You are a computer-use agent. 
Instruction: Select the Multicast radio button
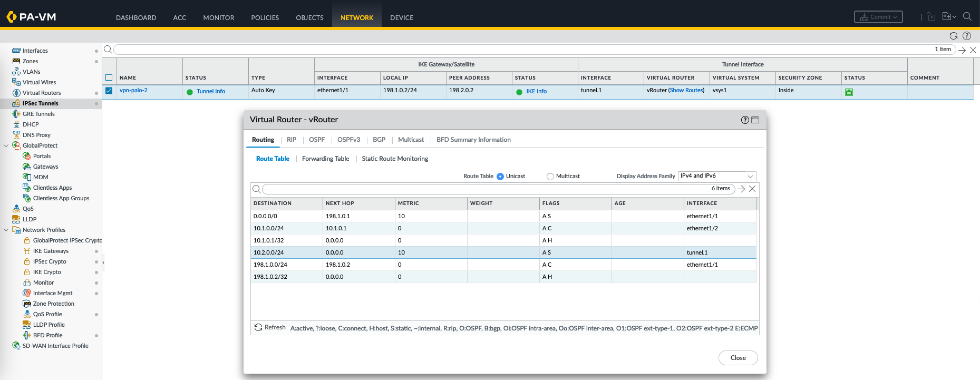[x=550, y=177]
